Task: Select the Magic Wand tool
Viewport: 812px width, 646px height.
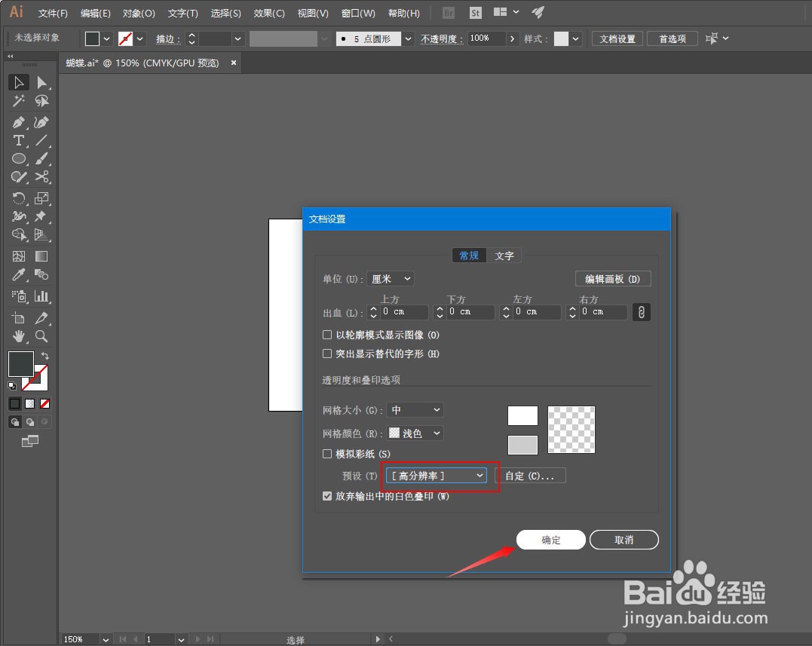Action: tap(19, 101)
